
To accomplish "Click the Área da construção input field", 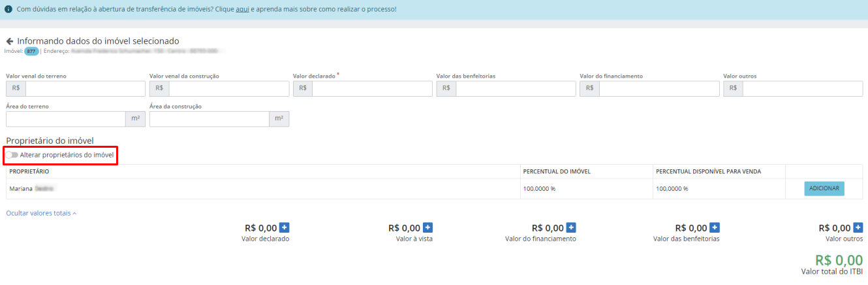I will tap(209, 119).
